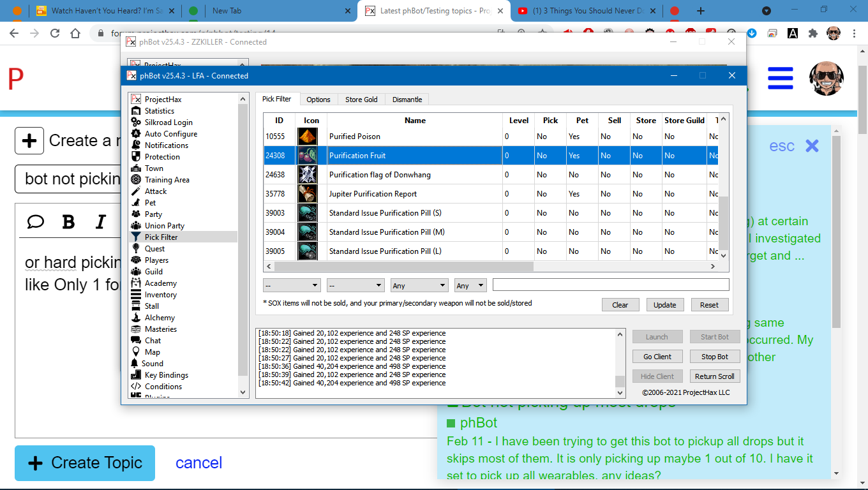Switch to the Dismantle tab
Image resolution: width=868 pixels, height=490 pixels.
[x=407, y=100]
